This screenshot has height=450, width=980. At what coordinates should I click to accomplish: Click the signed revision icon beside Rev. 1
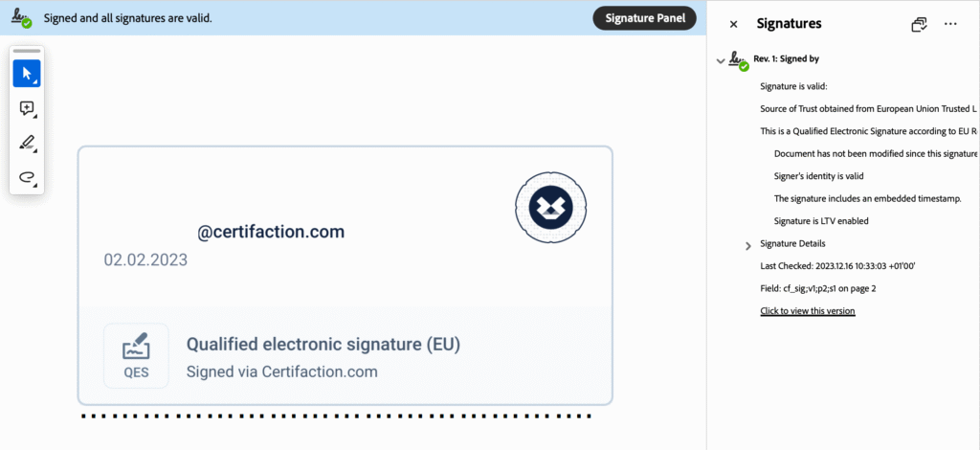[x=738, y=61]
